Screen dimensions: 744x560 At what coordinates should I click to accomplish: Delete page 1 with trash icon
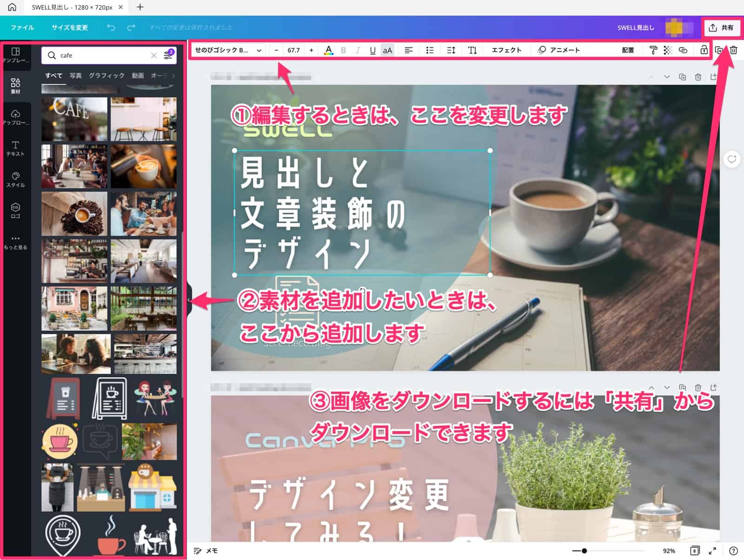click(698, 77)
